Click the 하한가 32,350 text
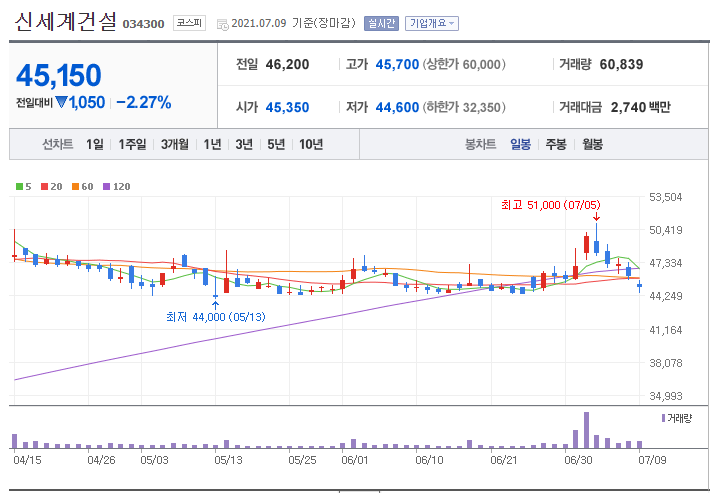Viewport: 710px width, 493px height. coord(464,107)
